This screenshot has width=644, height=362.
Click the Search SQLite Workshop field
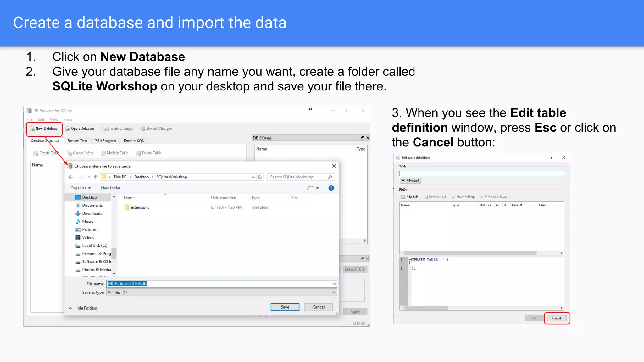point(301,177)
